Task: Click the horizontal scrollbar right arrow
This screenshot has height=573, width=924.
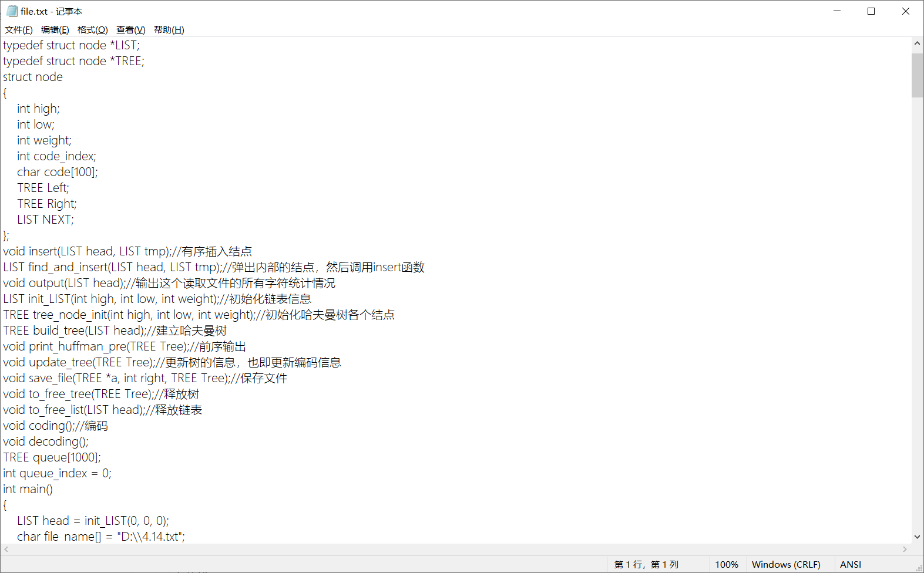Action: click(x=905, y=549)
